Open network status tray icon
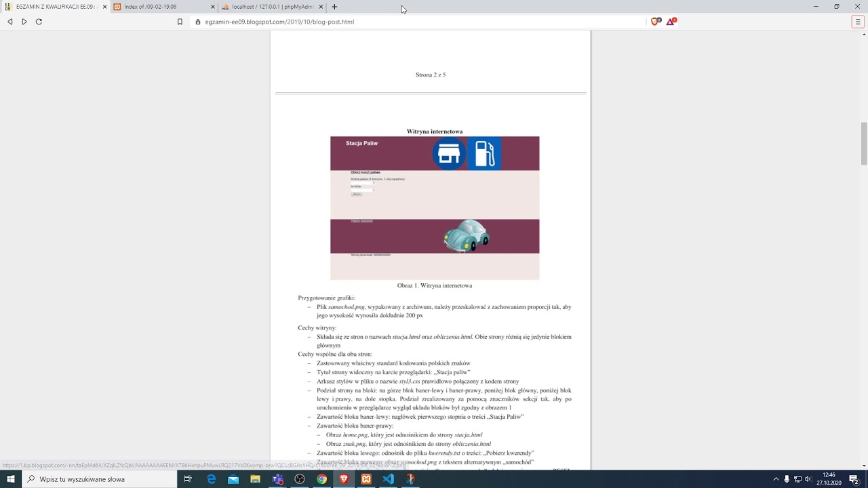Image resolution: width=868 pixels, height=488 pixels. pos(797,479)
